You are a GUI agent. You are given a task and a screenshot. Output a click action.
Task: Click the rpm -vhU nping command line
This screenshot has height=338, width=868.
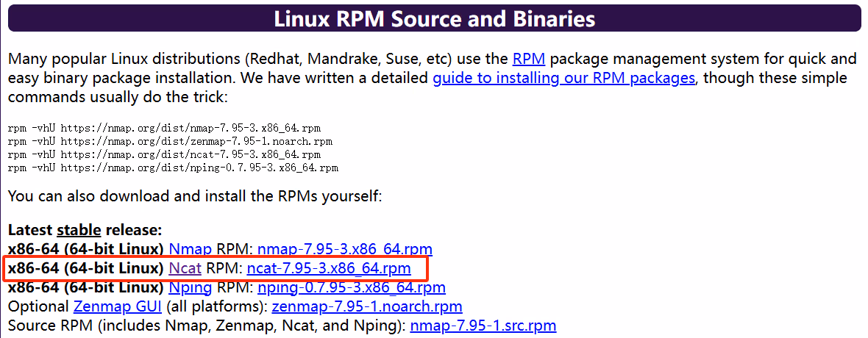(174, 168)
